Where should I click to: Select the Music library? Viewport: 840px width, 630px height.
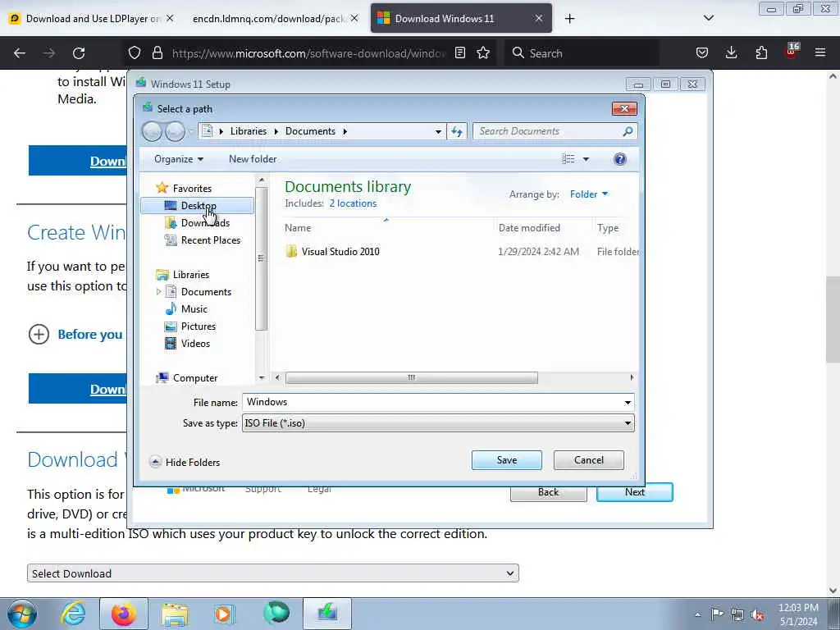click(186, 309)
